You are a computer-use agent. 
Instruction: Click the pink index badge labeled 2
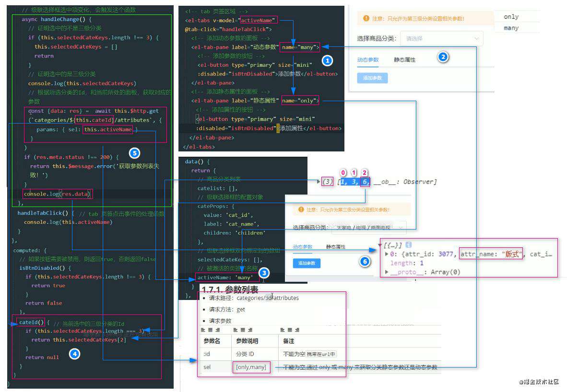click(x=365, y=173)
